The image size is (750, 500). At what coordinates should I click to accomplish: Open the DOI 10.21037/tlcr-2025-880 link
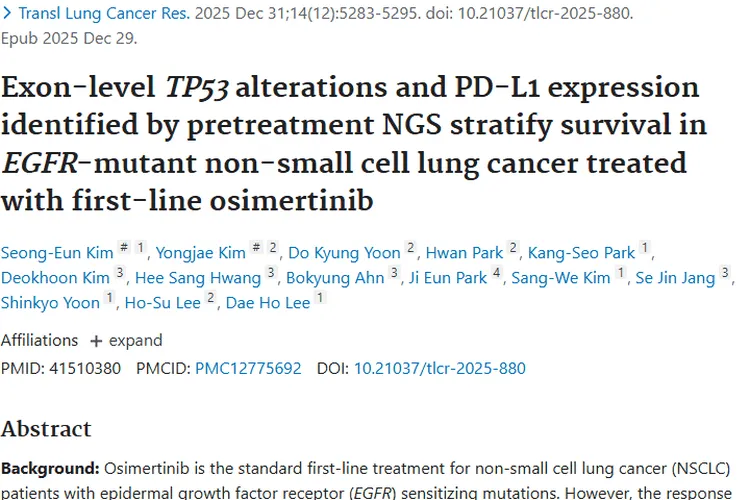click(439, 368)
